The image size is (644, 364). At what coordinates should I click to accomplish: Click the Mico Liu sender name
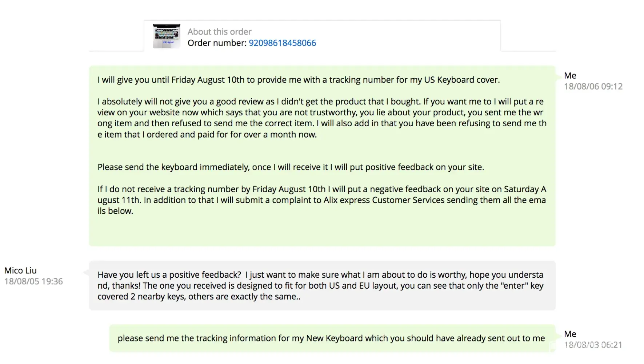click(x=20, y=270)
